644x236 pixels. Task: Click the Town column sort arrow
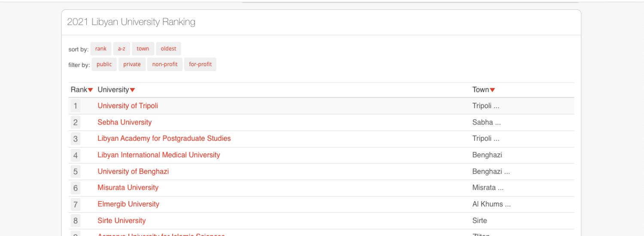coord(492,90)
